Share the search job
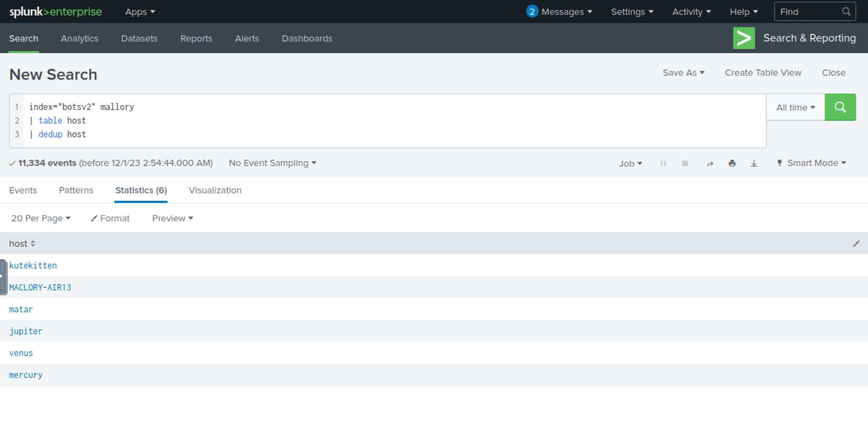This screenshot has width=868, height=427. tap(710, 163)
